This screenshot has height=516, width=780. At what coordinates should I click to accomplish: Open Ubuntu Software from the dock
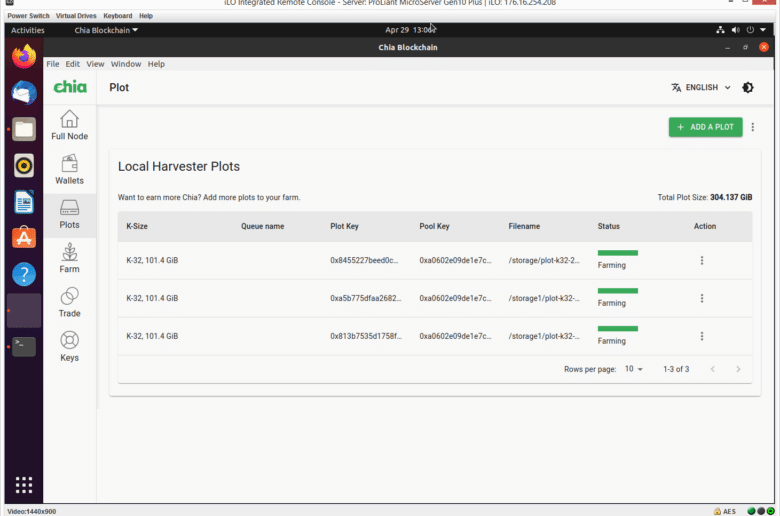(x=24, y=238)
